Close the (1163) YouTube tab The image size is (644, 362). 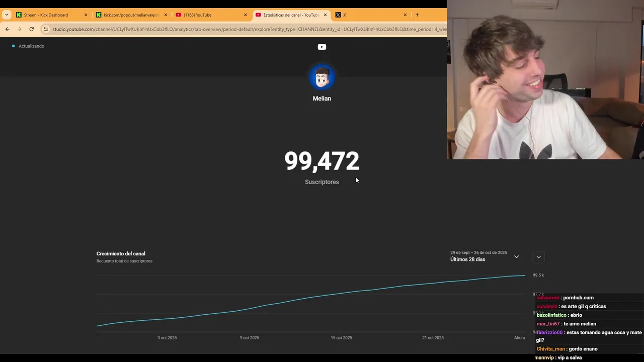tap(246, 15)
